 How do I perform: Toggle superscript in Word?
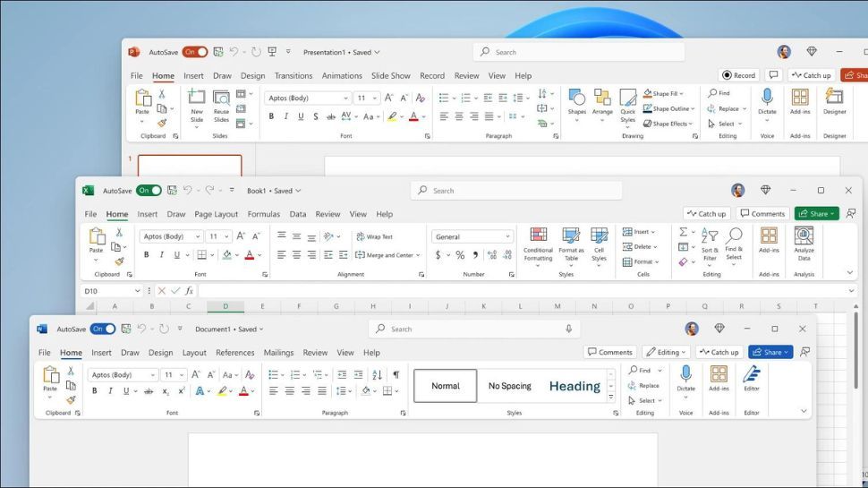click(181, 391)
